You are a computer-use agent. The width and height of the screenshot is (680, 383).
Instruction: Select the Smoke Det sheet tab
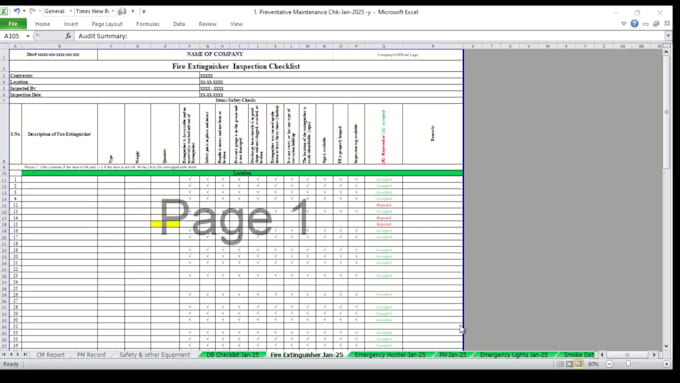[x=579, y=355]
